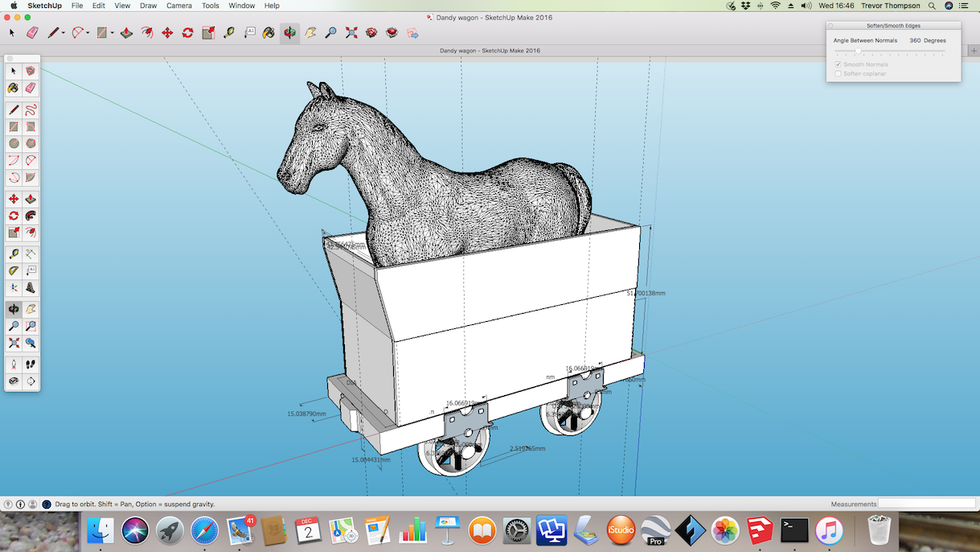This screenshot has height=552, width=980.
Task: Select the Follow Me tool in the side palette
Action: click(x=31, y=216)
